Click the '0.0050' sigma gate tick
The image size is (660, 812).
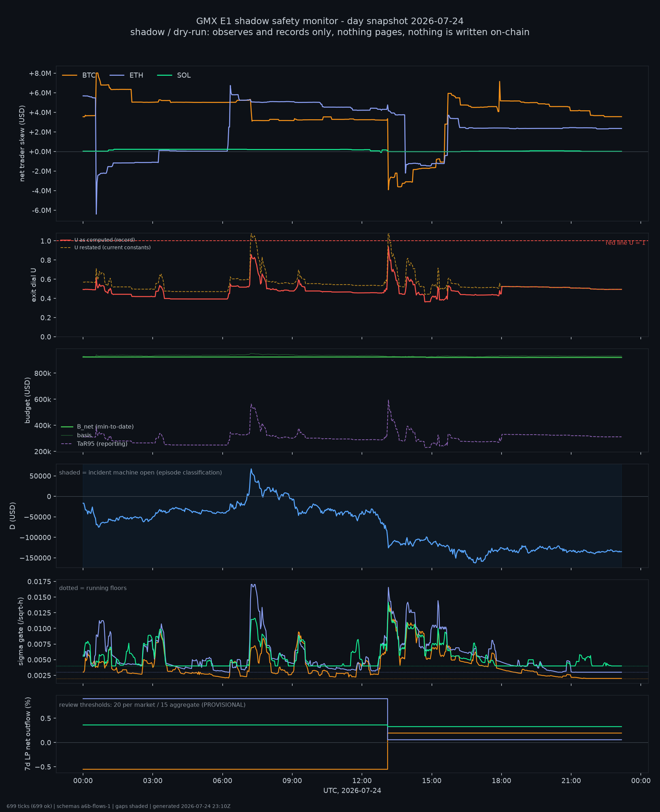click(39, 660)
